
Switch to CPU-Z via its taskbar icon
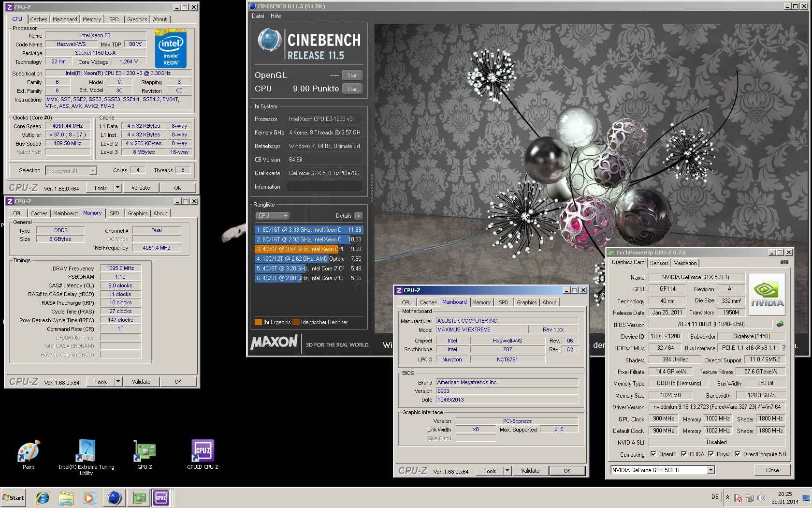click(161, 498)
